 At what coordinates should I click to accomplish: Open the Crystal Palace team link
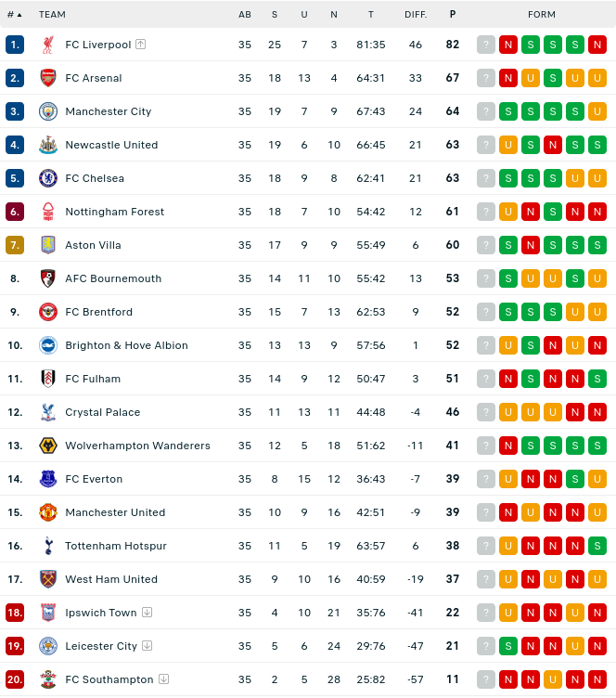[103, 412]
